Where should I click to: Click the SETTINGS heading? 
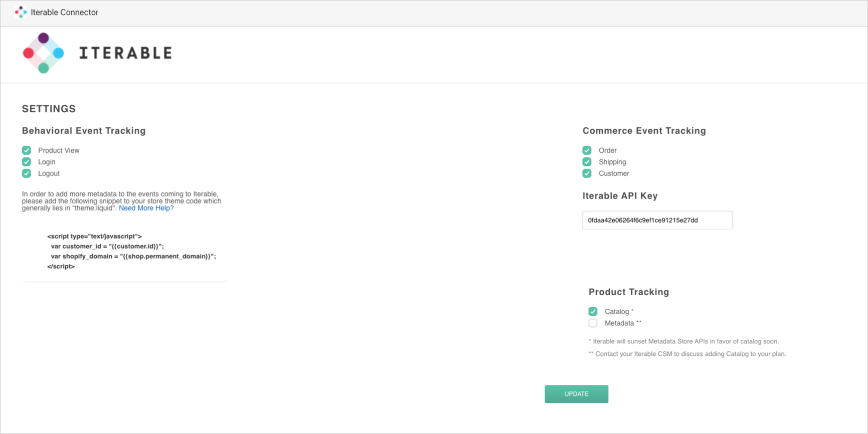click(49, 109)
